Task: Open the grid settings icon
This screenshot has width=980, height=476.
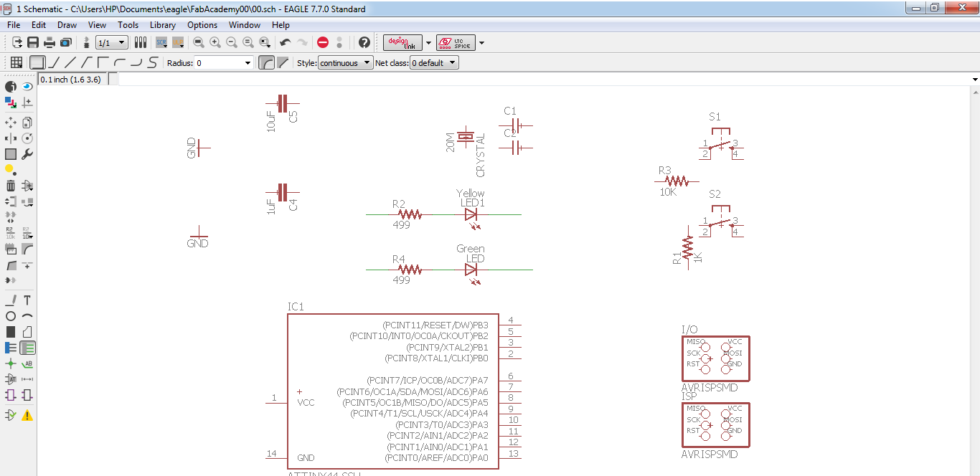Action: [x=16, y=62]
